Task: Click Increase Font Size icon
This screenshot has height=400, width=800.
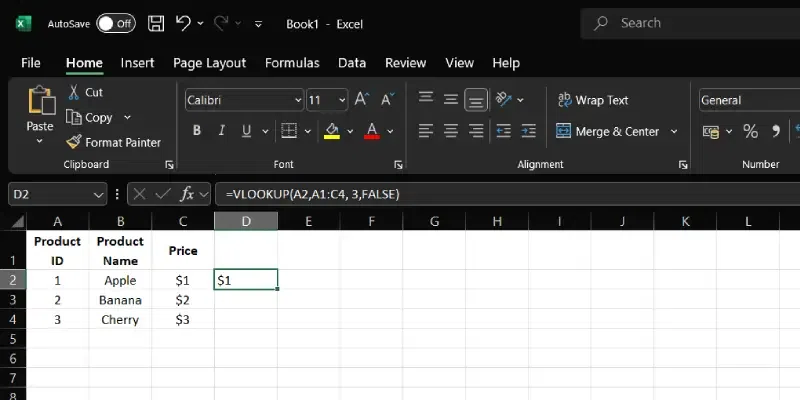Action: coord(362,99)
